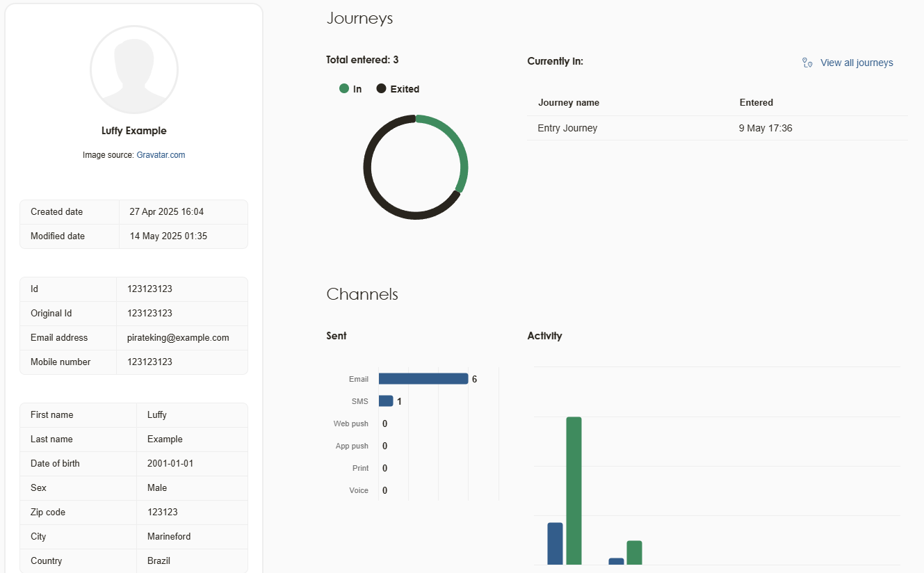Click the Zip code value 123123

click(x=163, y=513)
